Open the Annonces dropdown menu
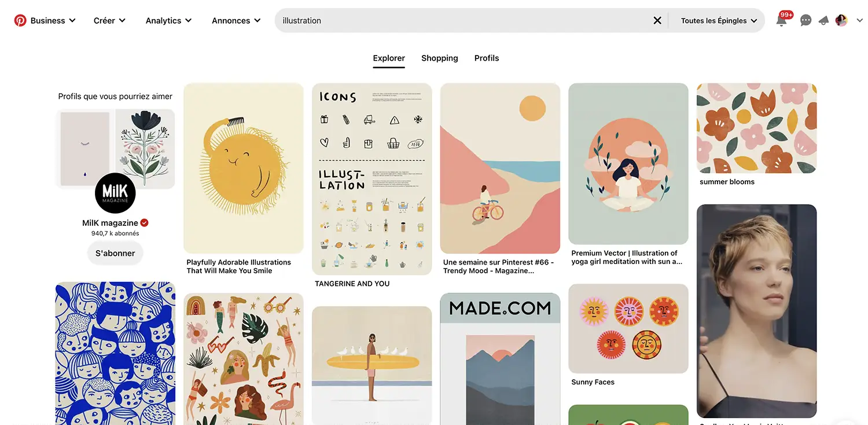The height and width of the screenshot is (425, 868). tap(236, 20)
